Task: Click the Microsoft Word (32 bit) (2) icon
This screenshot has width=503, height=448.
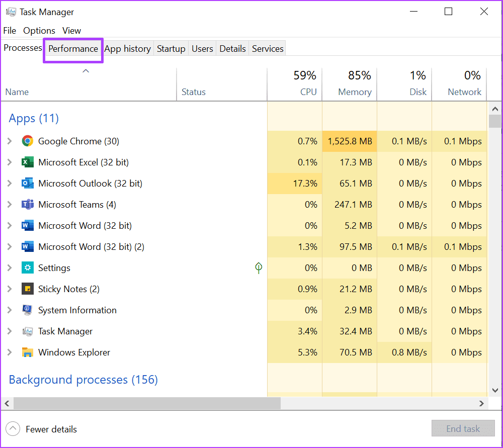Action: tap(28, 247)
